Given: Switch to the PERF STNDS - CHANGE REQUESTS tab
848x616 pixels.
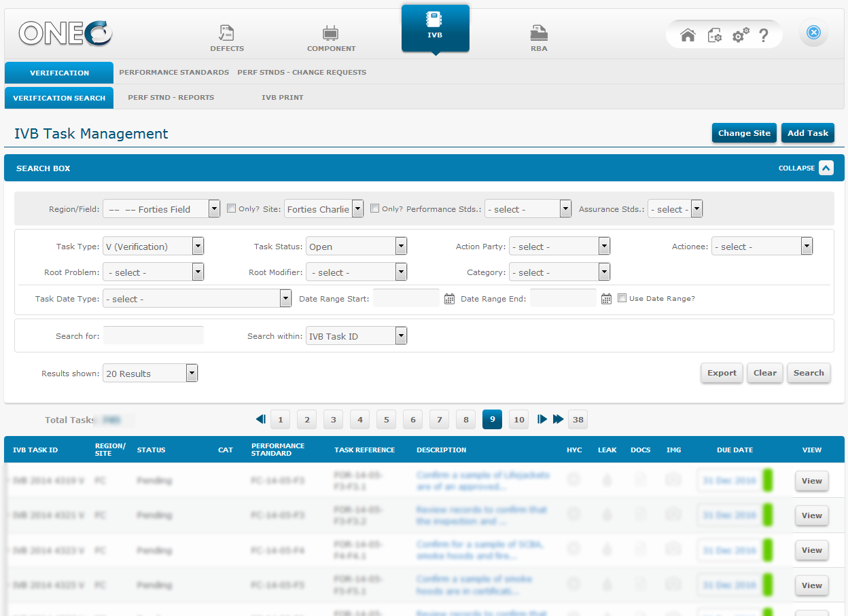Looking at the screenshot, I should (x=302, y=72).
